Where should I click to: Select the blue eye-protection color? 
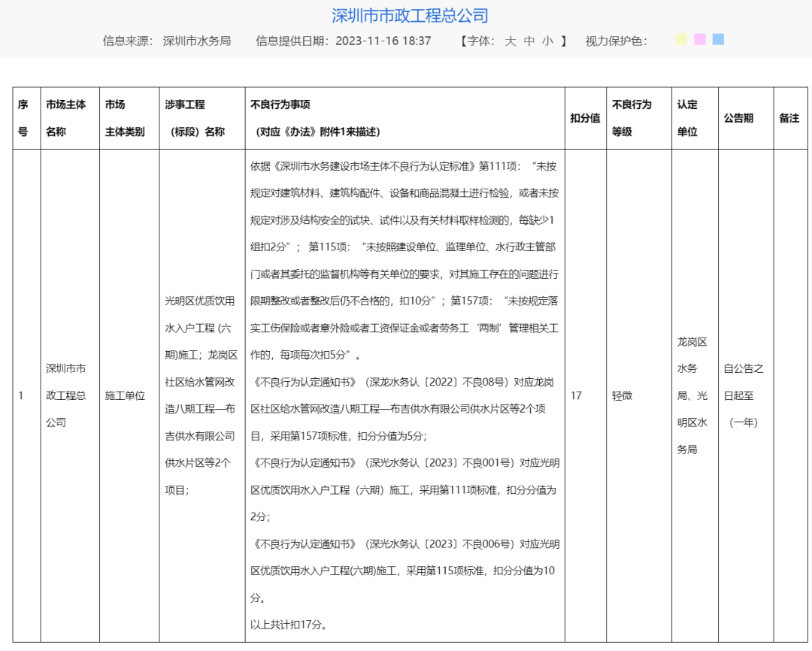pyautogui.click(x=718, y=39)
